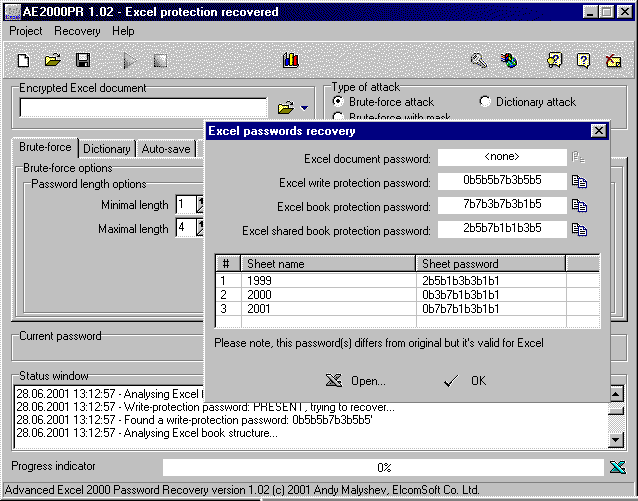Copy the shared book protection password
Viewport: 638px width, 501px height.
tap(579, 229)
